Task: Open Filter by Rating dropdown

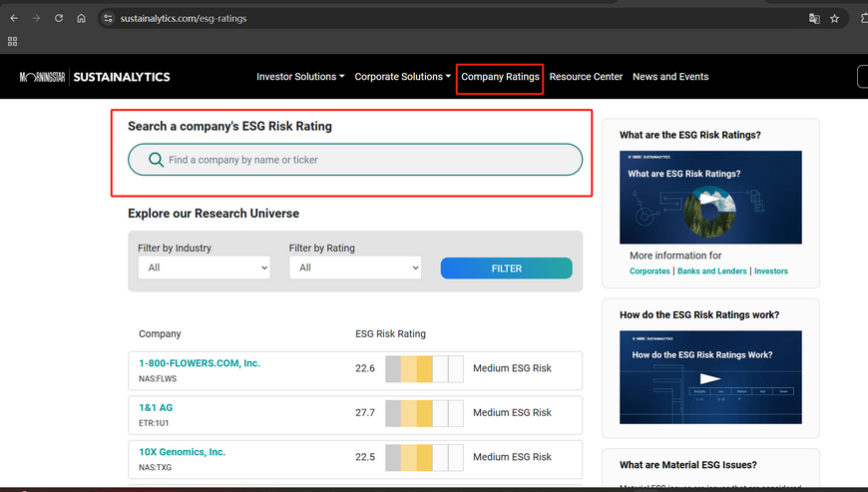Action: tap(354, 267)
